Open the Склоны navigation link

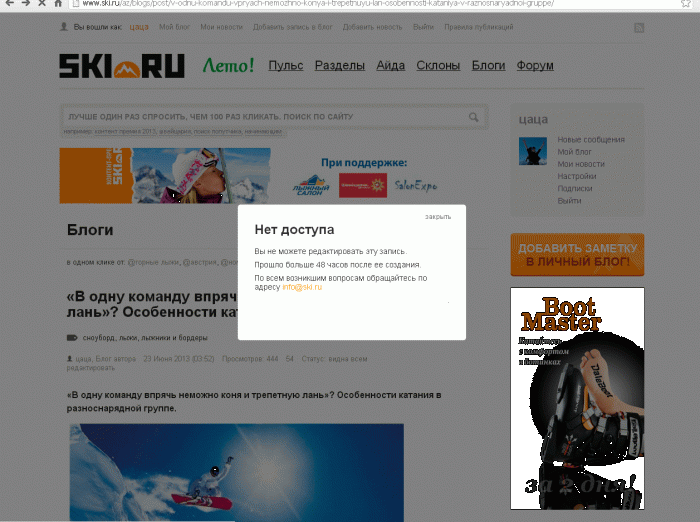coord(438,66)
